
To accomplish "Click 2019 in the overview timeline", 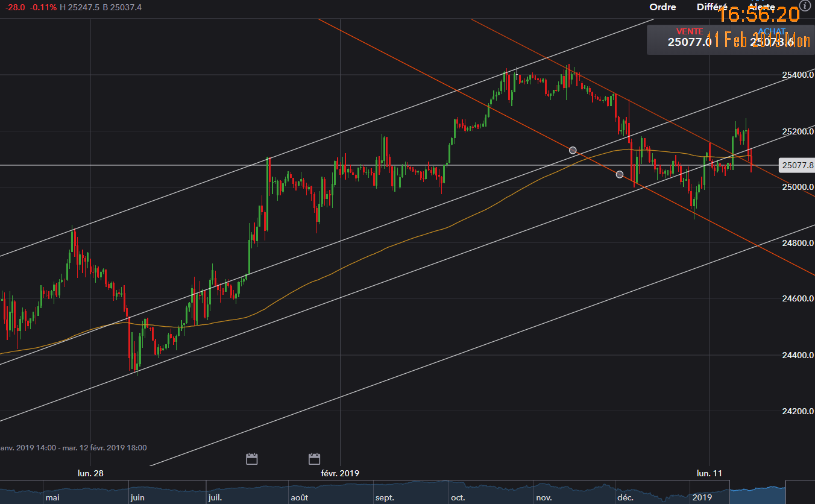I will [x=702, y=497].
